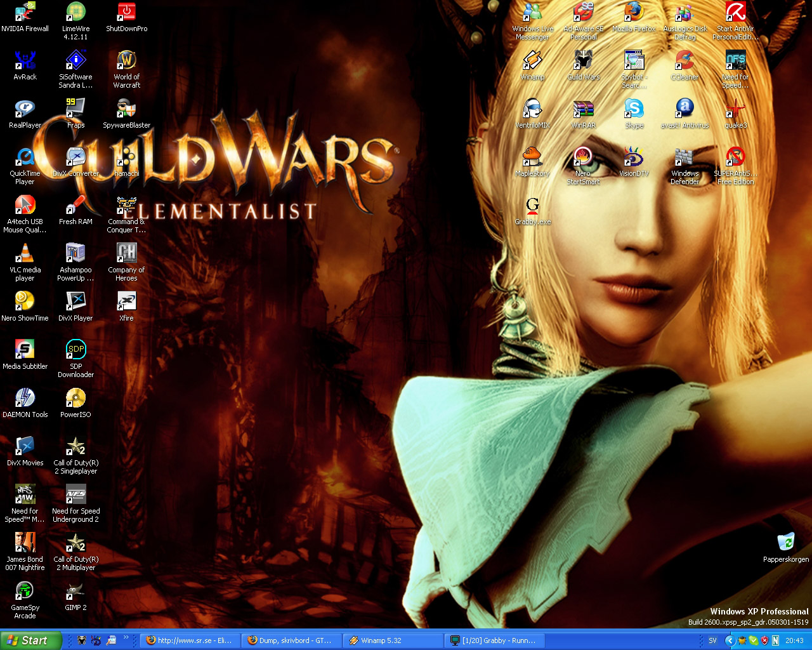Open the Winamp desktop shortcut
Screen dimensions: 812x650
532,66
